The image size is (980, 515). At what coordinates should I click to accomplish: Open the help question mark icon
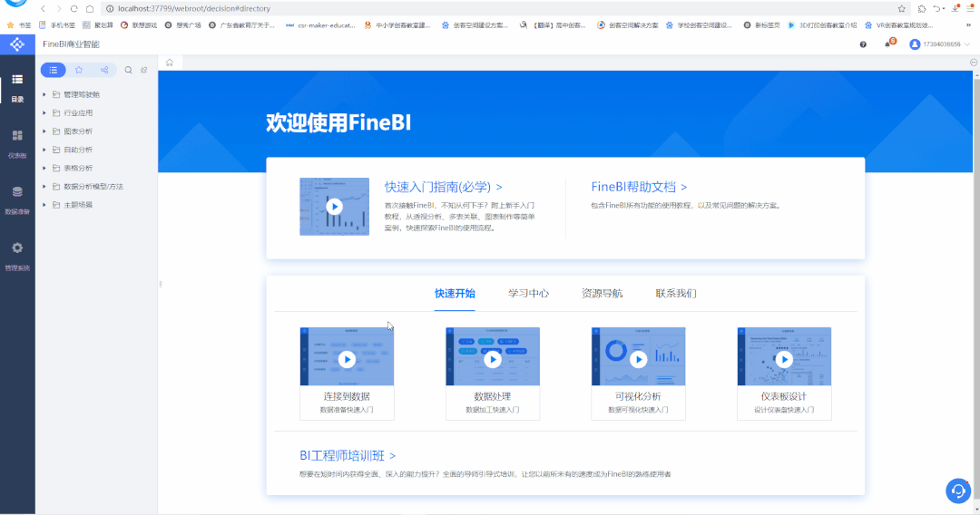coord(863,44)
